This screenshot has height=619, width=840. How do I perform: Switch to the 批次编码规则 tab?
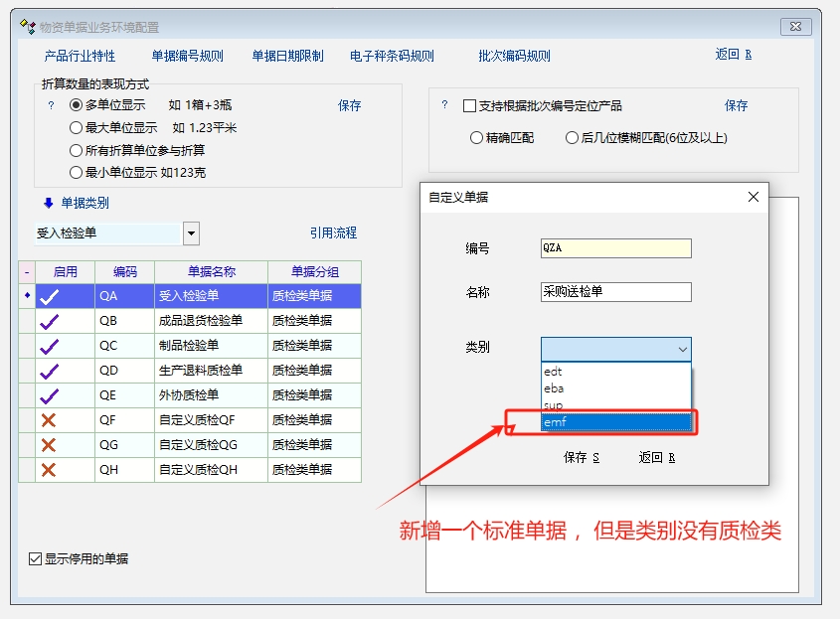point(514,56)
